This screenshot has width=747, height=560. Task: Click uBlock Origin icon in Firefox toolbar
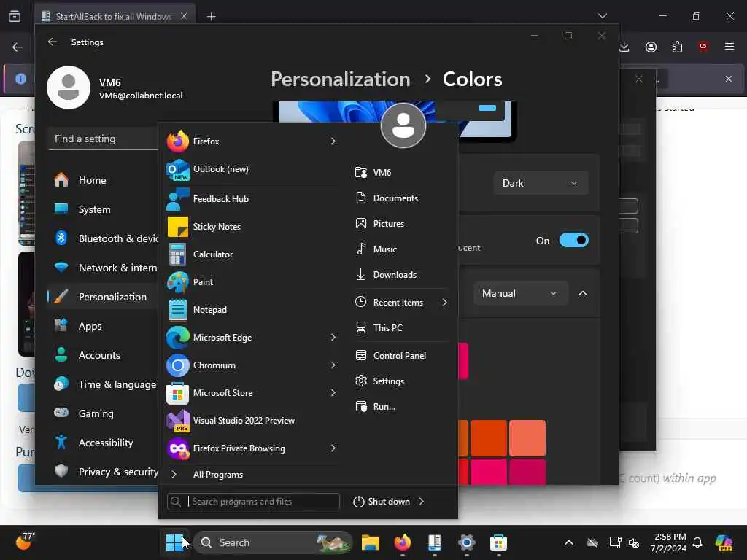[x=703, y=47]
